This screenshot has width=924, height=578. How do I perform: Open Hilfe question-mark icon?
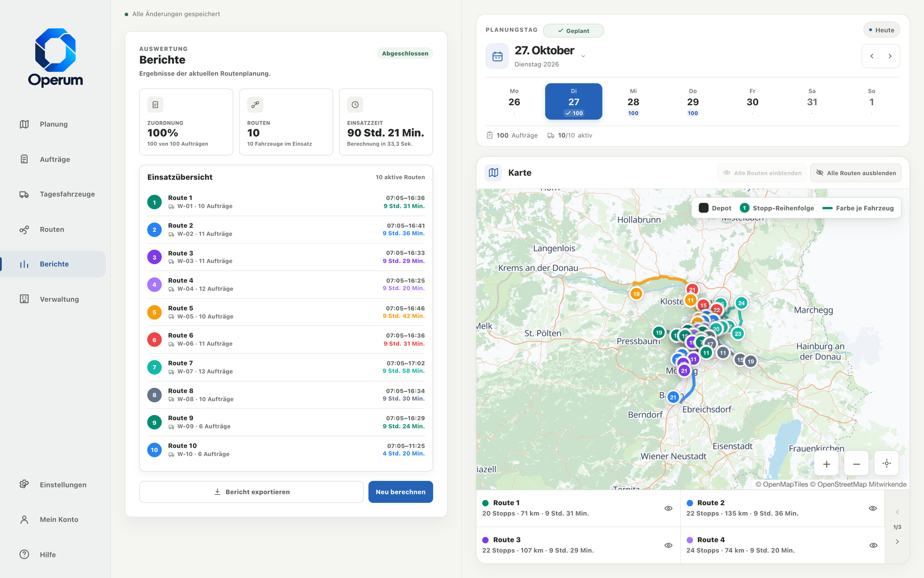[x=24, y=554]
